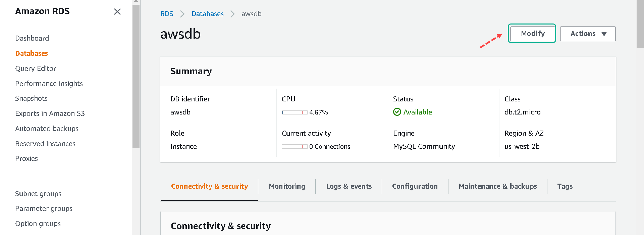Open Performance insights
Screen dimensions: 644x235
click(x=49, y=84)
